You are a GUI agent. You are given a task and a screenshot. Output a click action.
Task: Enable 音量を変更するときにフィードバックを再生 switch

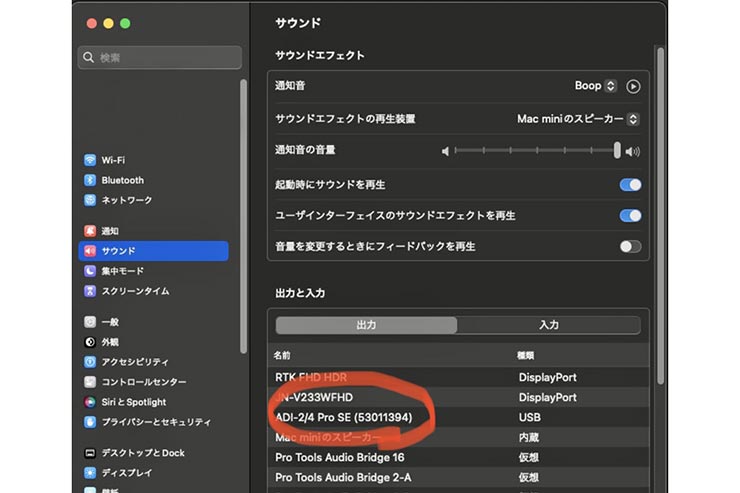[630, 246]
